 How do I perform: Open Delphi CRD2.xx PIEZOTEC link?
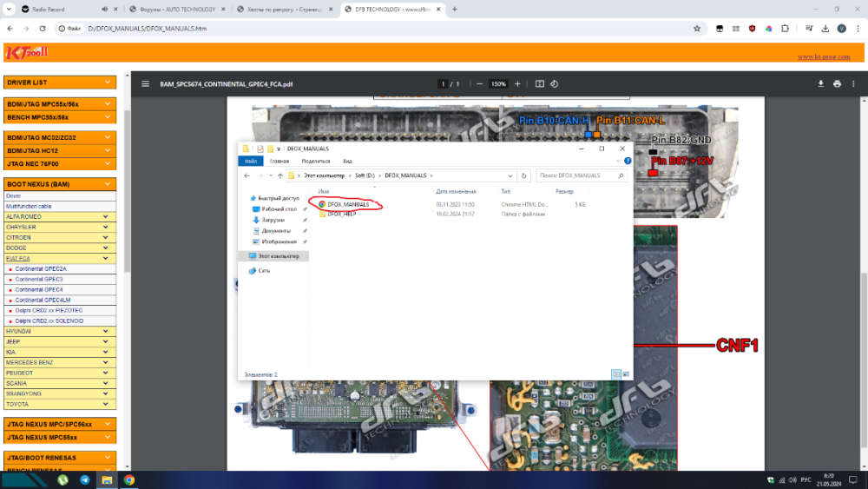point(49,311)
